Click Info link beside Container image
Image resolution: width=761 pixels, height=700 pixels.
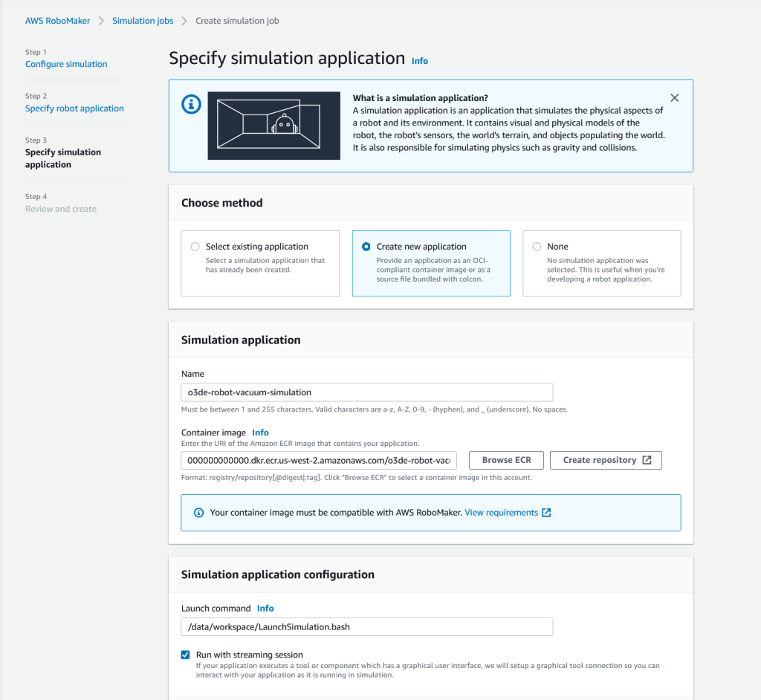260,432
